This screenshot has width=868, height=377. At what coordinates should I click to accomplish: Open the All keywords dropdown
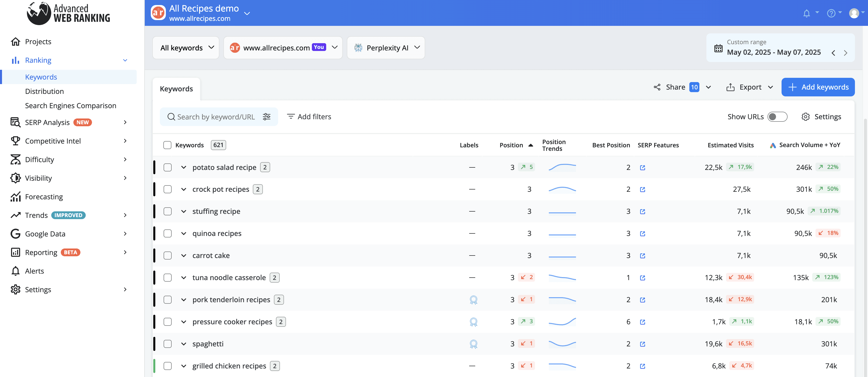point(186,48)
